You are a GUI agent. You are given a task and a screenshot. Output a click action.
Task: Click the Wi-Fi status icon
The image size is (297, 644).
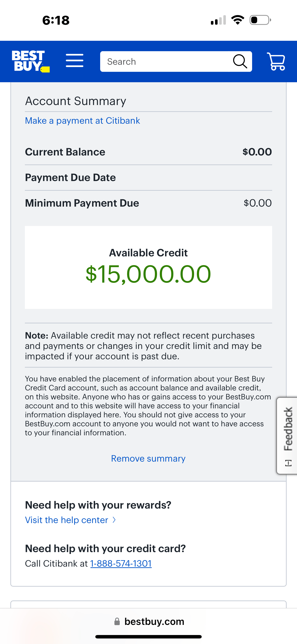[x=238, y=20]
